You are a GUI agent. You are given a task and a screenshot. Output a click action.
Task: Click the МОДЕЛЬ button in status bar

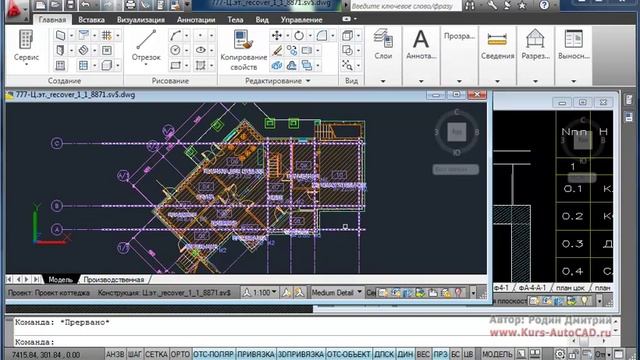(497, 354)
